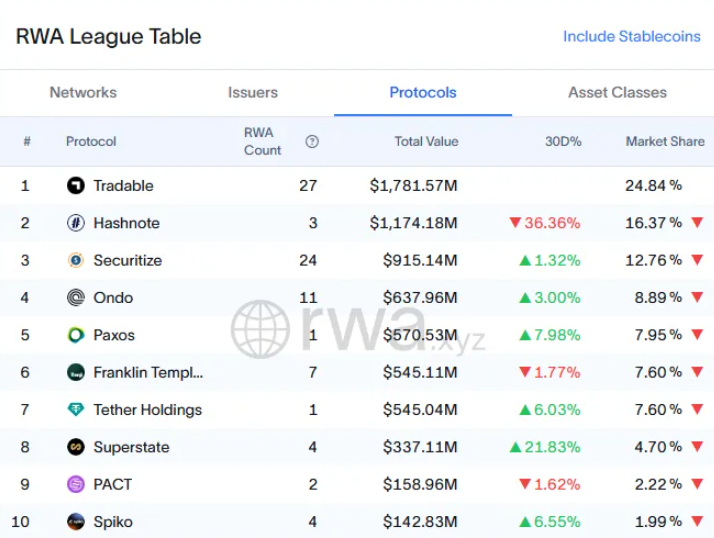
Task: Click the Franklin Templeton logo icon
Action: 76,372
